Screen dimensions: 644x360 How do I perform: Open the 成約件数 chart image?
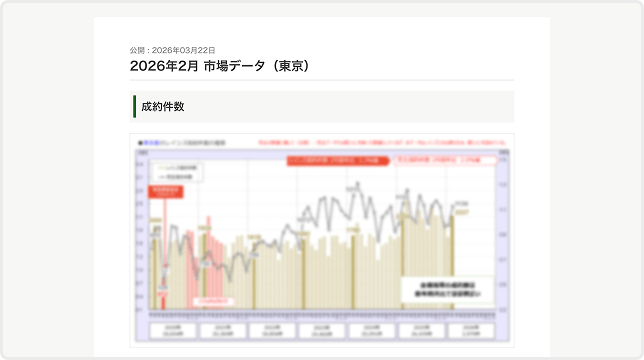pos(322,240)
